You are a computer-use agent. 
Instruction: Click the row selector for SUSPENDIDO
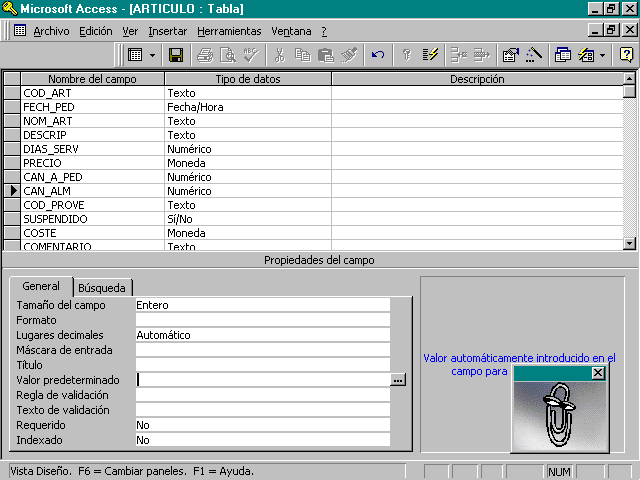pos(12,219)
